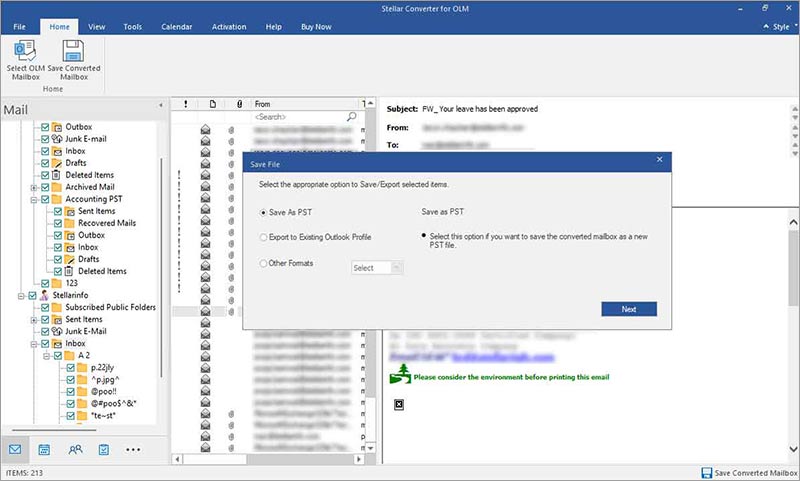The width and height of the screenshot is (800, 481).
Task: Uncheck the Stellarinfo mailbox checkbox
Action: click(x=32, y=295)
